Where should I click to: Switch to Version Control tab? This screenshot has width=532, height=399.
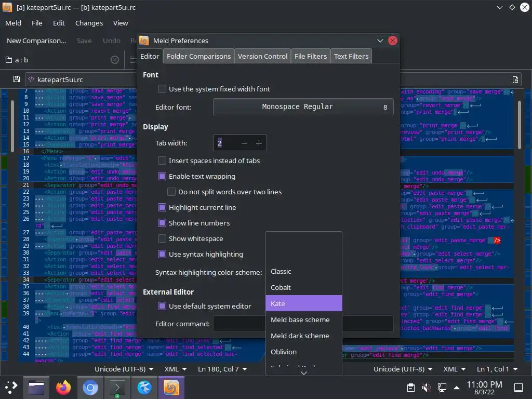pyautogui.click(x=262, y=56)
